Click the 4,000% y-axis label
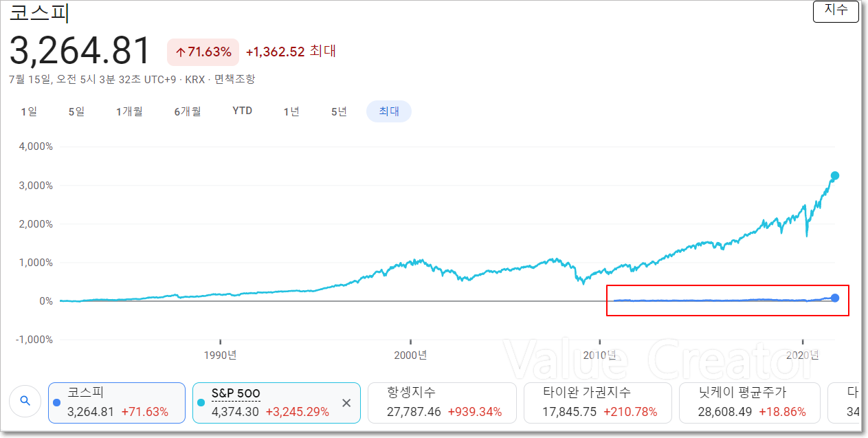 coord(36,146)
